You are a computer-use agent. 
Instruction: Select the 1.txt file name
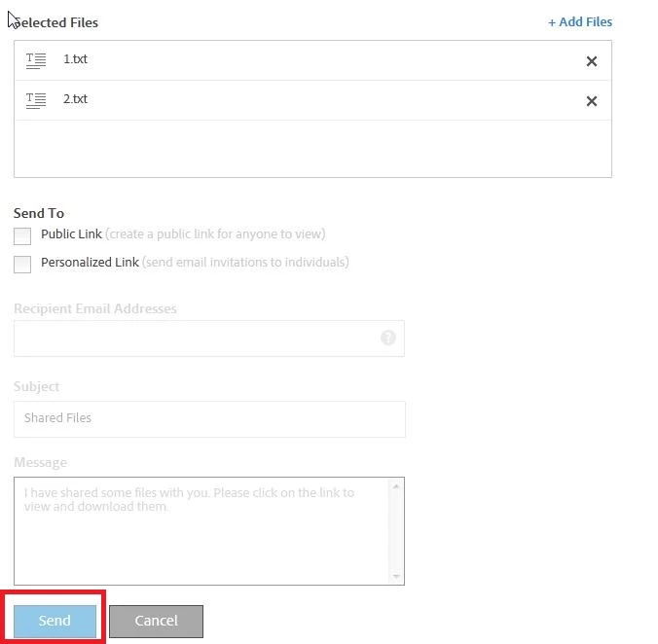75,59
